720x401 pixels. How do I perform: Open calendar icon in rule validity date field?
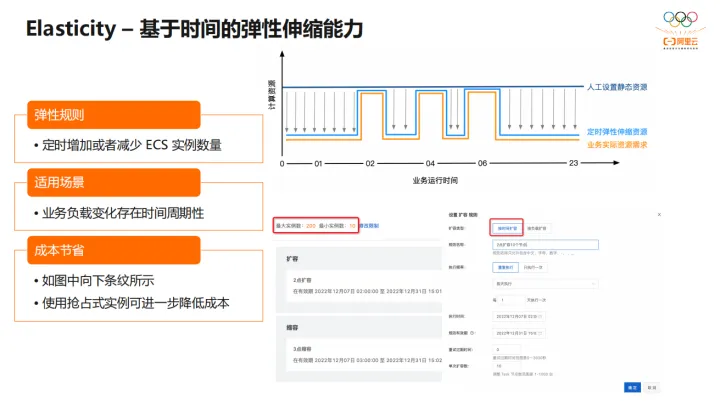pos(540,333)
